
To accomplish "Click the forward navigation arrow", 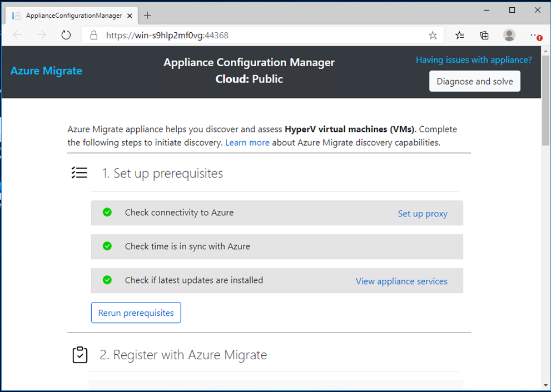I will point(41,34).
